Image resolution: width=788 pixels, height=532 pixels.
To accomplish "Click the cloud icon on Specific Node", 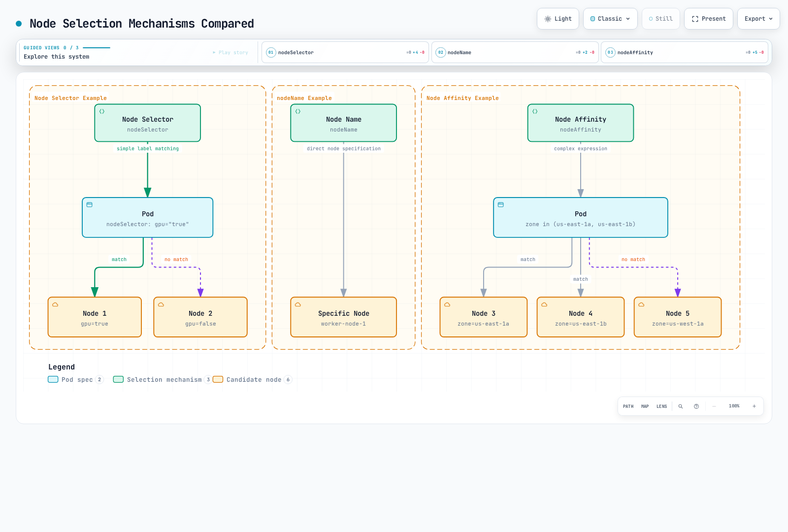I will coord(298,304).
